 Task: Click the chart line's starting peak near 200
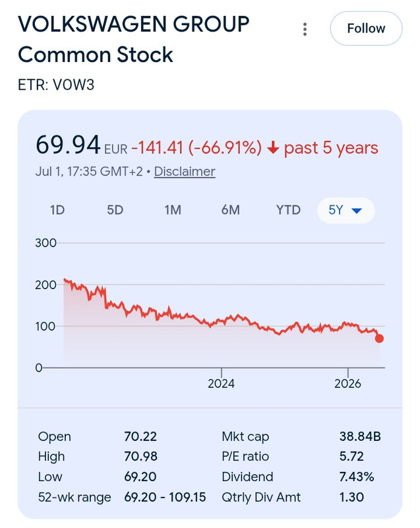[65, 280]
